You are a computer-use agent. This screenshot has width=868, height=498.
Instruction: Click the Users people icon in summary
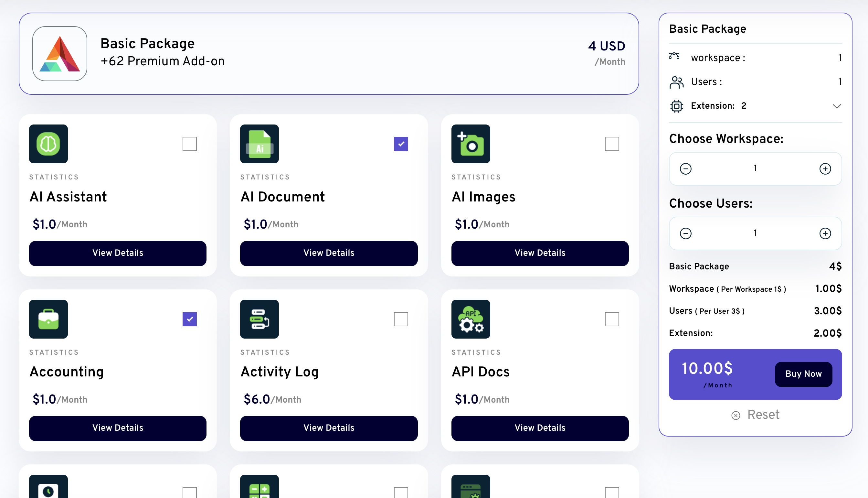[x=676, y=82]
